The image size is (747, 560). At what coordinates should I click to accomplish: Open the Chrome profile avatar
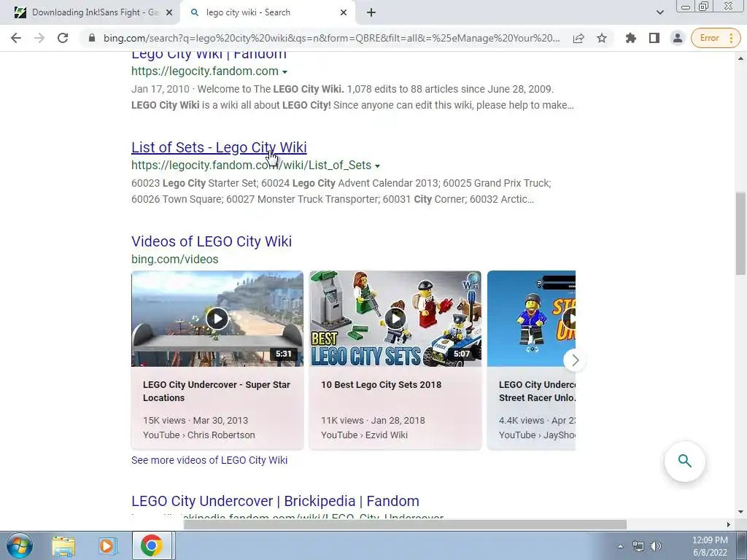click(x=678, y=38)
